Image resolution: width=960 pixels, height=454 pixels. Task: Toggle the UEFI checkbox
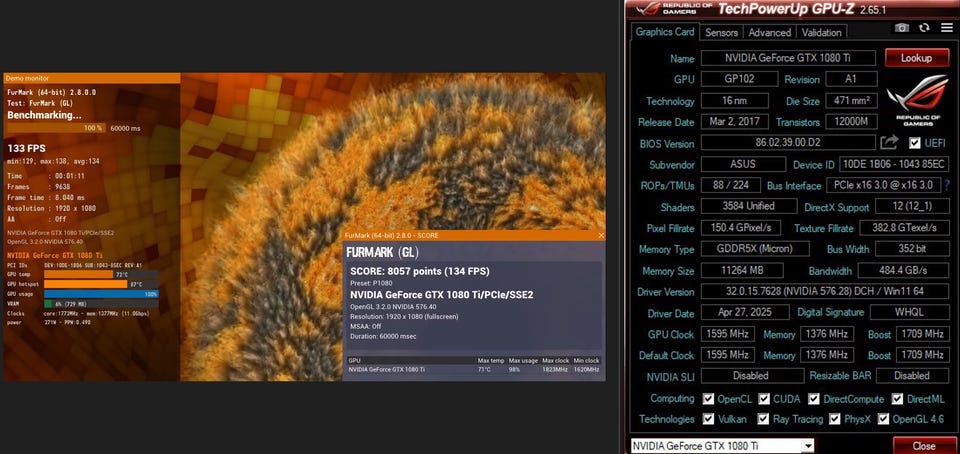point(915,143)
